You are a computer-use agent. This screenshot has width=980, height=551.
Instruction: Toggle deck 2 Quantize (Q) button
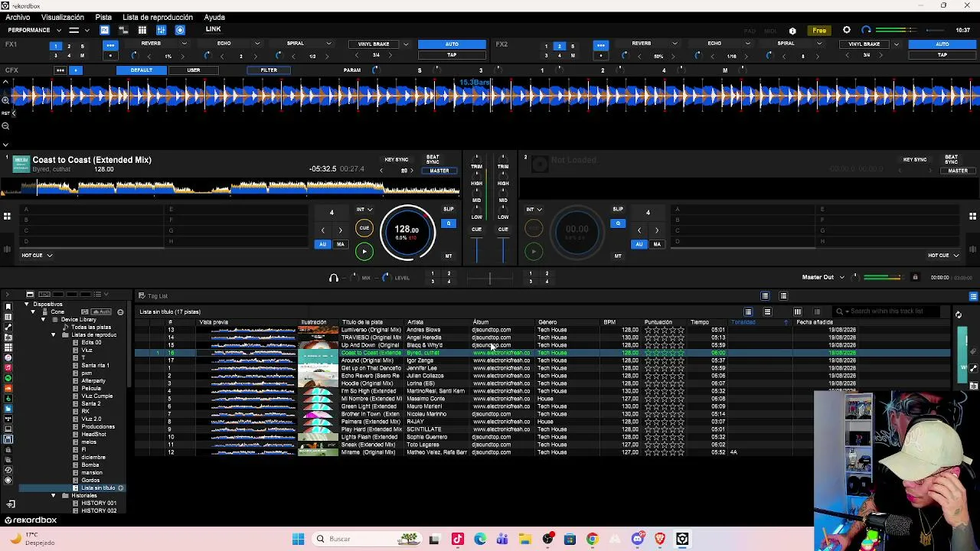(618, 223)
